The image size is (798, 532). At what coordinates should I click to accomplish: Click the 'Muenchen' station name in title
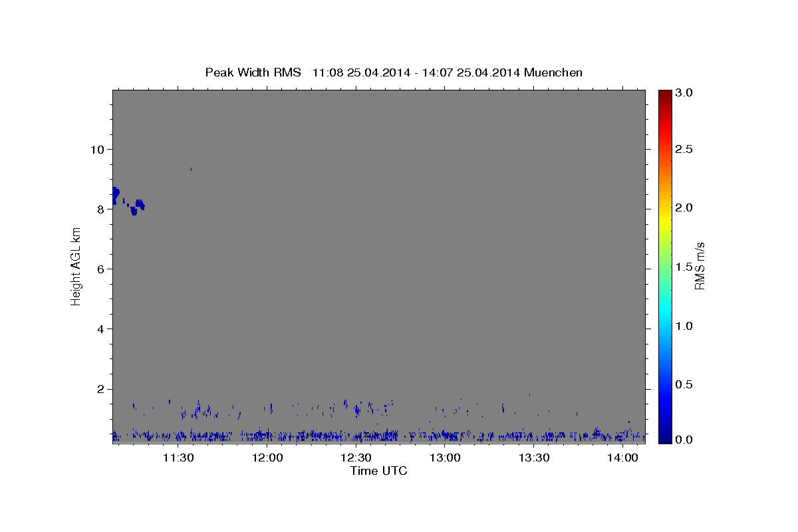[553, 72]
